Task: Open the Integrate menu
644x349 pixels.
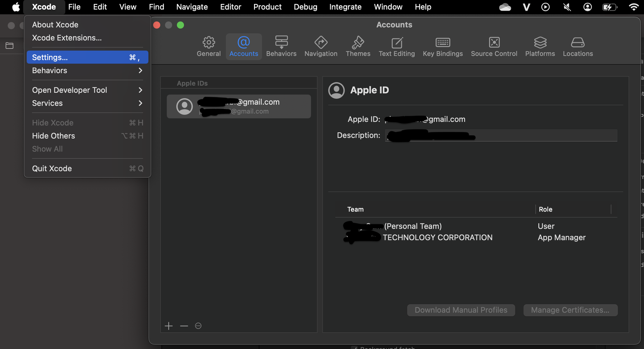Action: [345, 7]
